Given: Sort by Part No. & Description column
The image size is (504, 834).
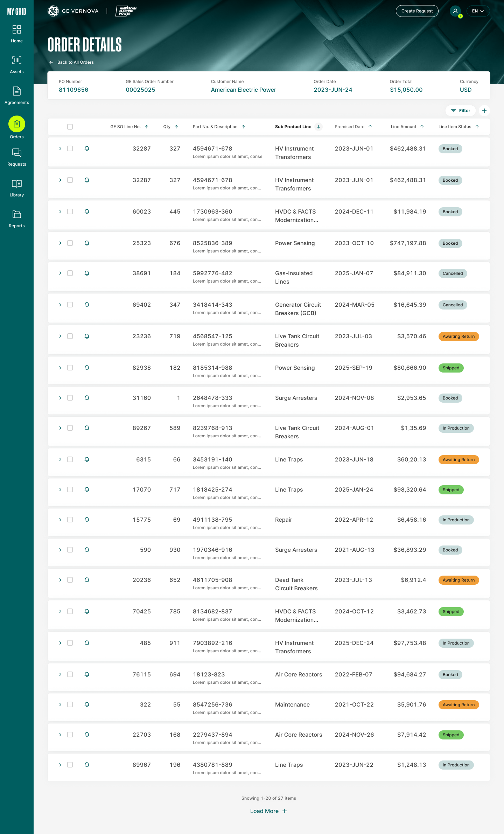Looking at the screenshot, I should pos(219,127).
